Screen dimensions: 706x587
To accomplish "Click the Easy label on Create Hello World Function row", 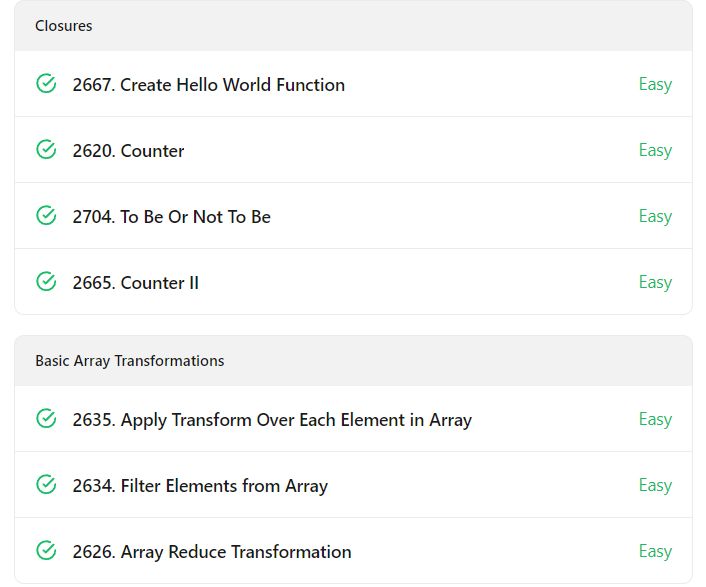I will click(x=655, y=84).
